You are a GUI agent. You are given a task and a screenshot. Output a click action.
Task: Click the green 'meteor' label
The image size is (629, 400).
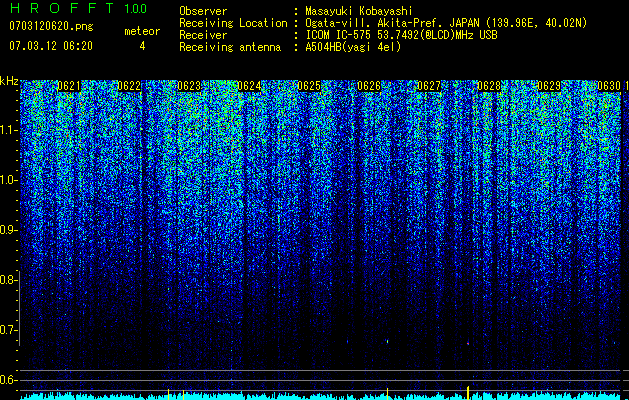click(x=142, y=31)
